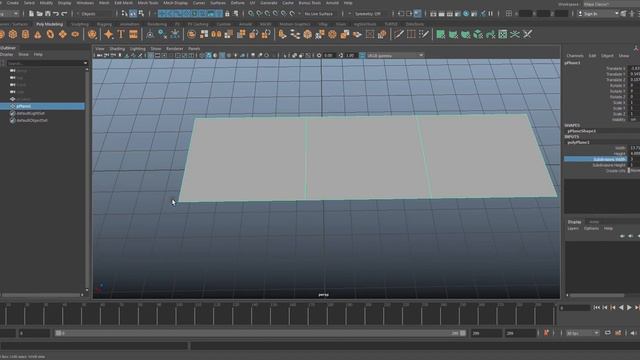Screen dimensions: 640x360
Task: Select polyPlane1 input node in Channel Box
Action: [x=578, y=142]
